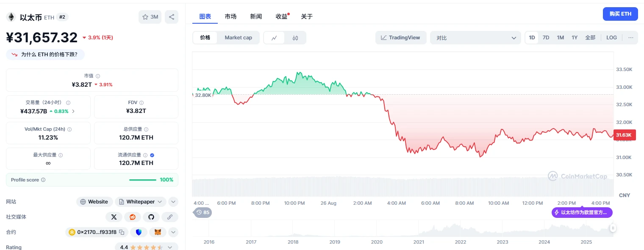
Task: Click the share icon near the coin name
Action: [x=172, y=16]
